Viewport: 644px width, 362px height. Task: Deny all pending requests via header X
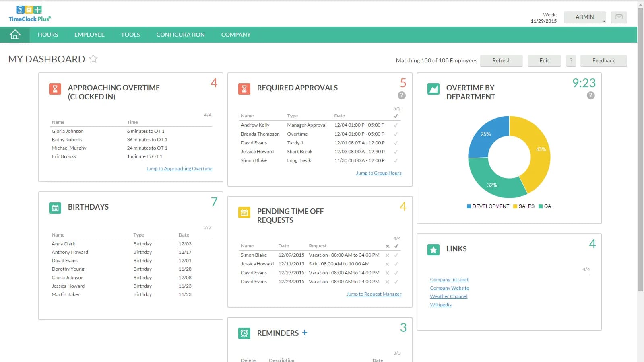388,246
